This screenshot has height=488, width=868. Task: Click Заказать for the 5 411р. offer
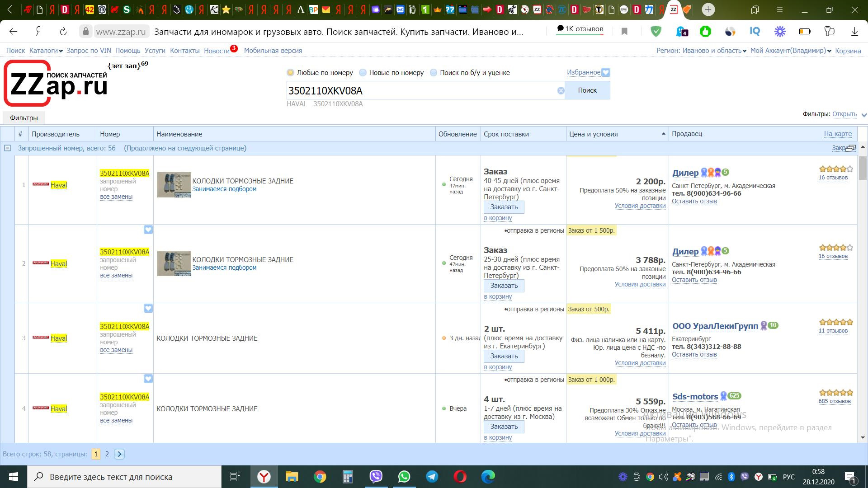(x=504, y=356)
